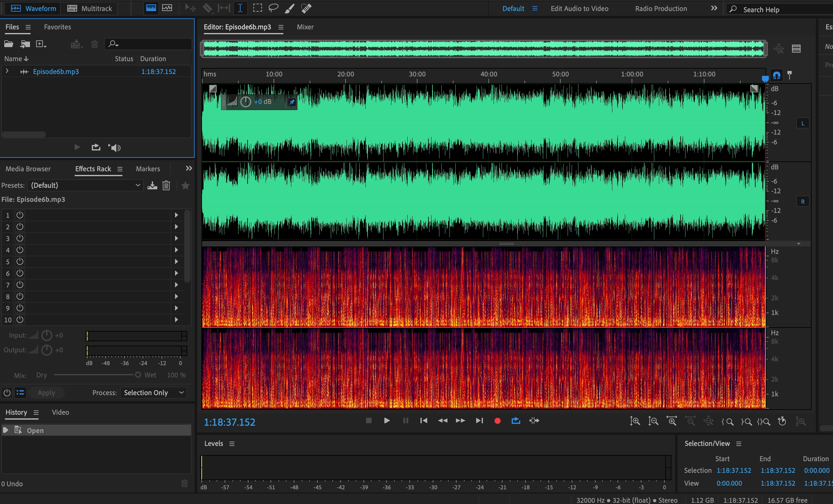Image resolution: width=833 pixels, height=504 pixels.
Task: Click the Open File folder icon
Action: tap(9, 44)
